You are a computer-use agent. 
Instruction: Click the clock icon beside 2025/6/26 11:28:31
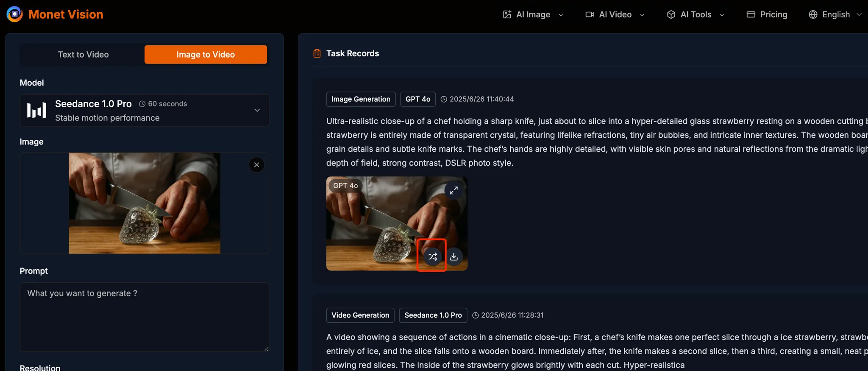(476, 315)
